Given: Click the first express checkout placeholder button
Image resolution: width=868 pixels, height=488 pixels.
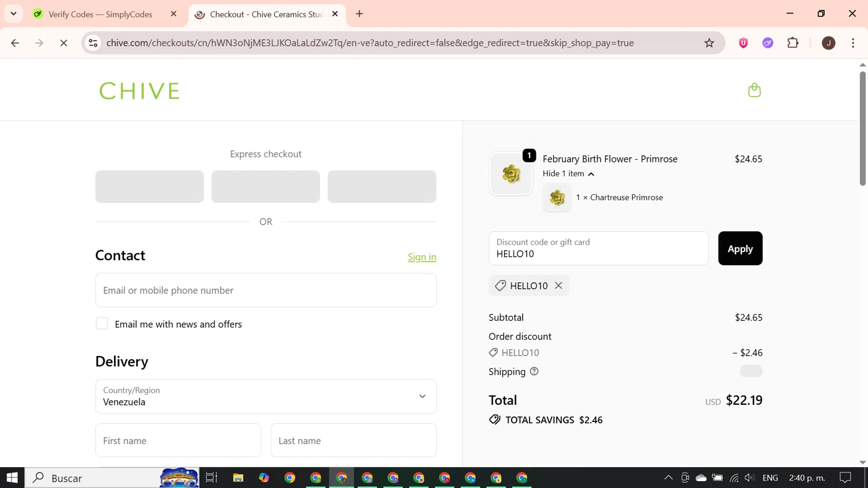Looking at the screenshot, I should click(x=149, y=187).
